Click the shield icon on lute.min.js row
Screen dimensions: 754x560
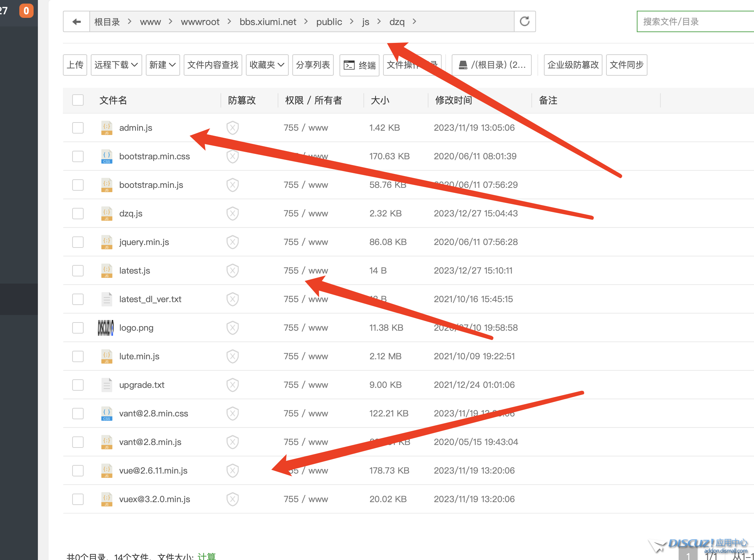tap(233, 356)
